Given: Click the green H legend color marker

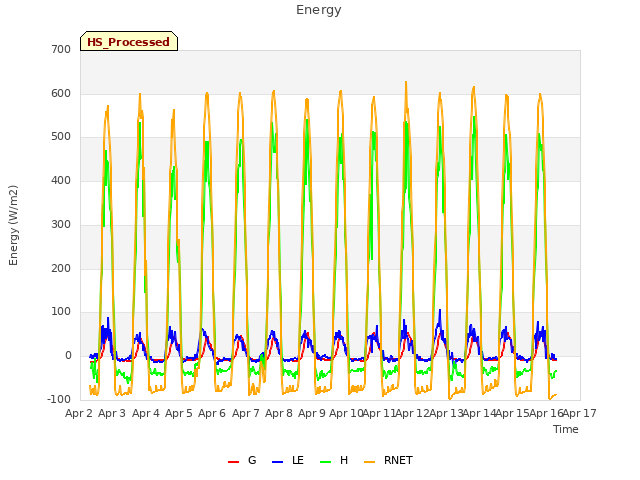Looking at the screenshot, I should point(325,462).
